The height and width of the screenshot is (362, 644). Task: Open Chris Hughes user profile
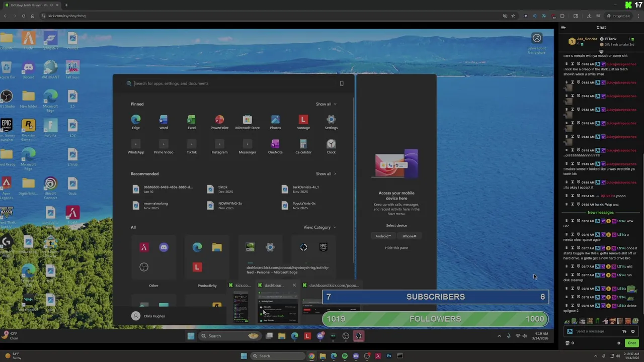[148, 316]
